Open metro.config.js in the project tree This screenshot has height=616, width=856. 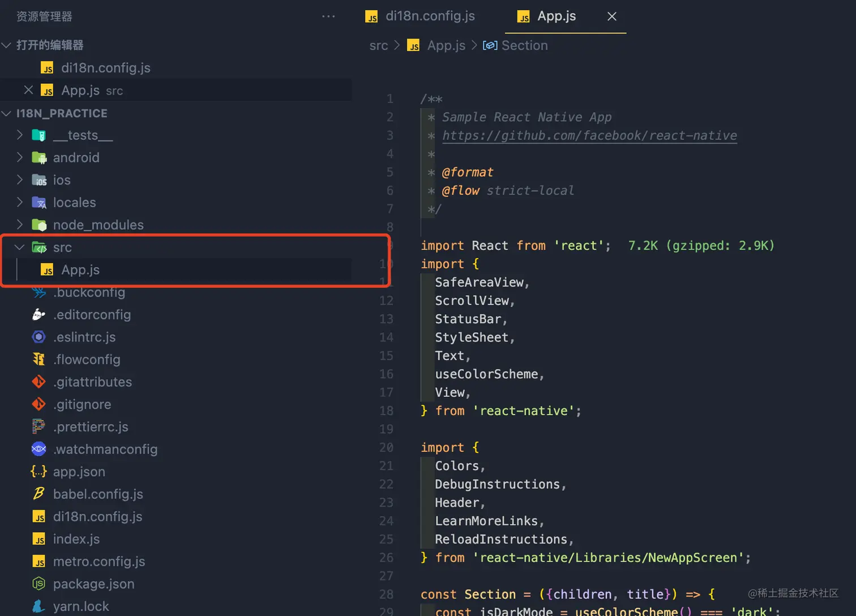pyautogui.click(x=99, y=562)
